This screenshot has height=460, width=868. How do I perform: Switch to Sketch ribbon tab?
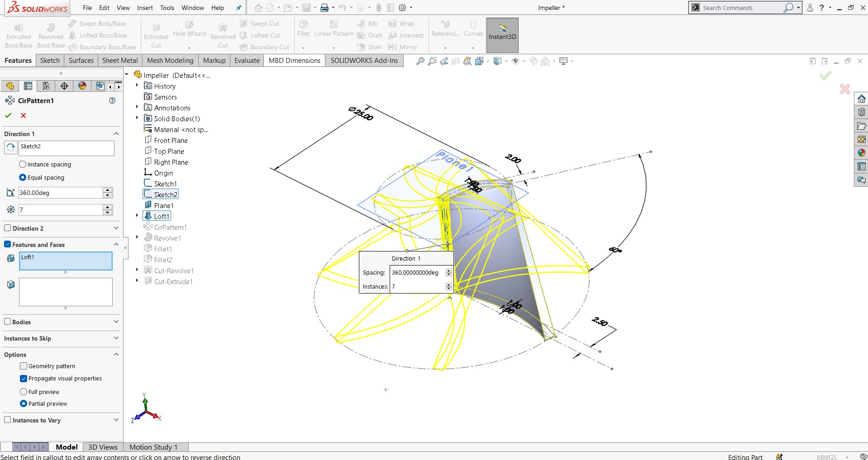coord(50,61)
